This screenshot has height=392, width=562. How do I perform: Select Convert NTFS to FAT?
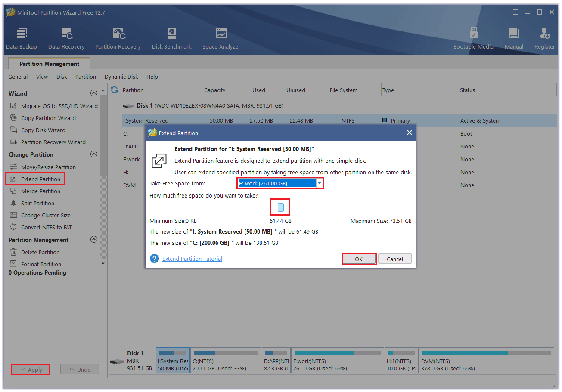pos(40,227)
